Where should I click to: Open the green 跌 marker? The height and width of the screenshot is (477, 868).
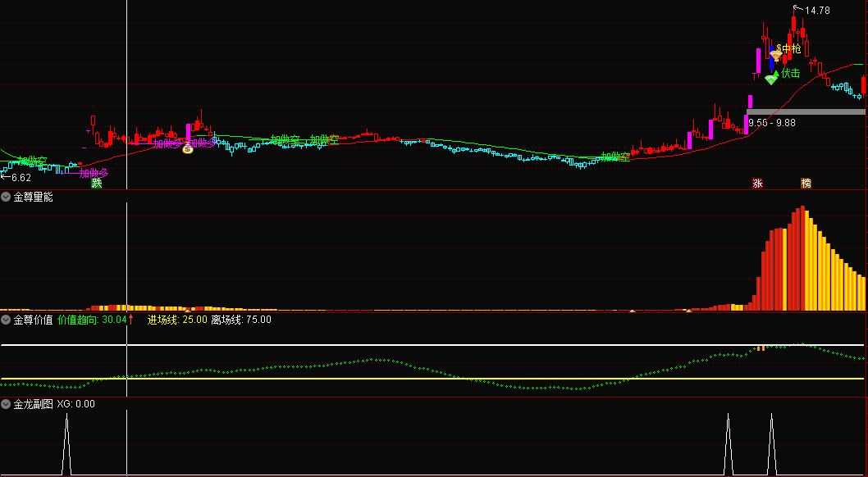click(x=97, y=183)
